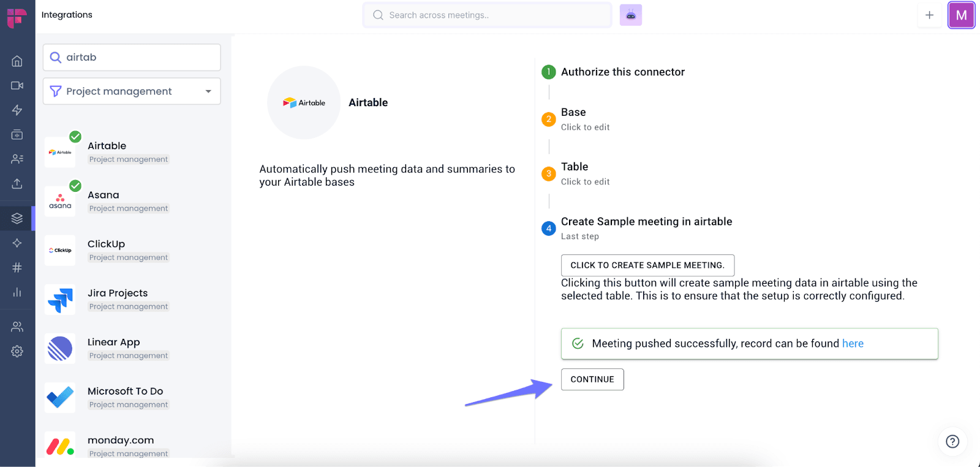The height and width of the screenshot is (467, 980).
Task: Click the plus icon in top bar
Action: [x=929, y=15]
